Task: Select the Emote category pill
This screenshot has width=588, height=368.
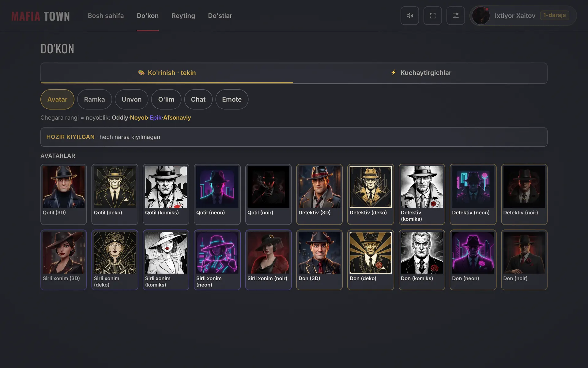Action: tap(232, 99)
